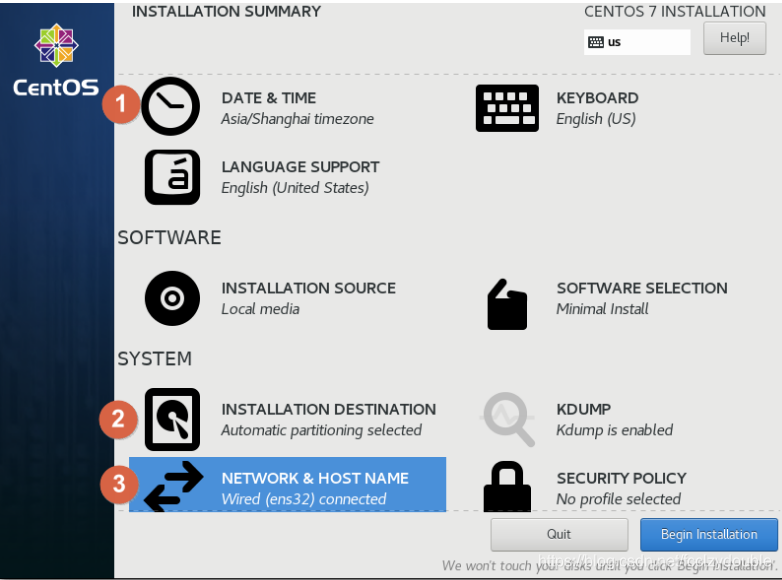Screen dimensions: 782x580
Task: Click the CentOS logo in the sidebar
Action: (x=56, y=60)
